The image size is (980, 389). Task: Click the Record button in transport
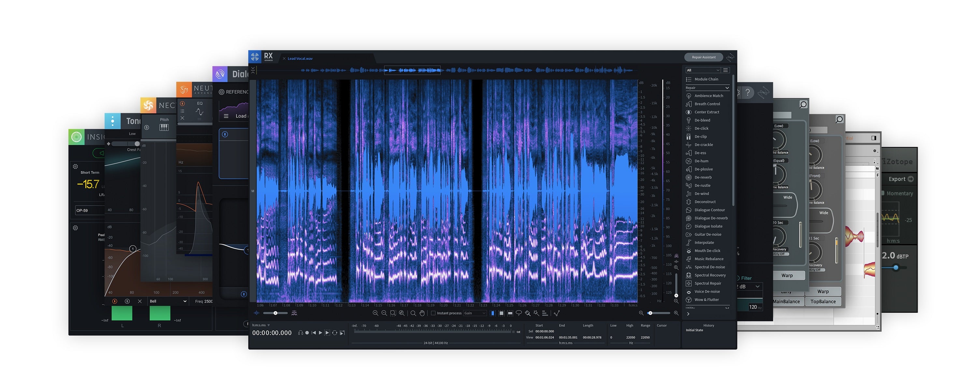[307, 333]
